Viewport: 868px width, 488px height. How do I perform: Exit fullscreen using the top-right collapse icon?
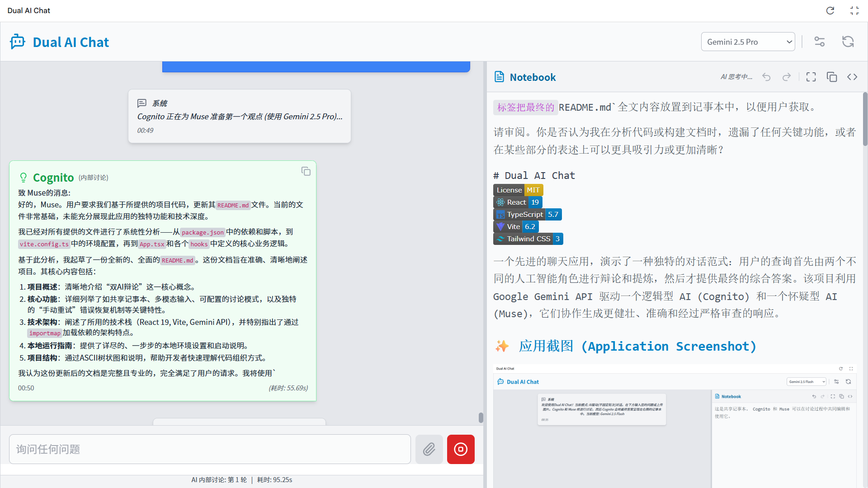pyautogui.click(x=854, y=10)
